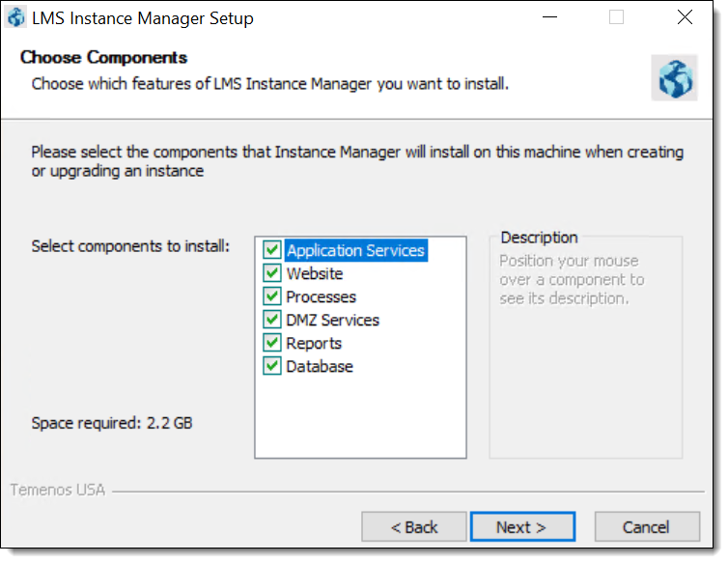Uncheck the Website checkbox
The width and height of the screenshot is (728, 563).
pyautogui.click(x=272, y=273)
